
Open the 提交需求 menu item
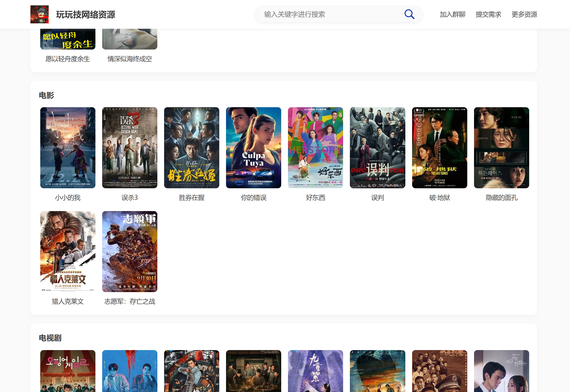pyautogui.click(x=488, y=14)
